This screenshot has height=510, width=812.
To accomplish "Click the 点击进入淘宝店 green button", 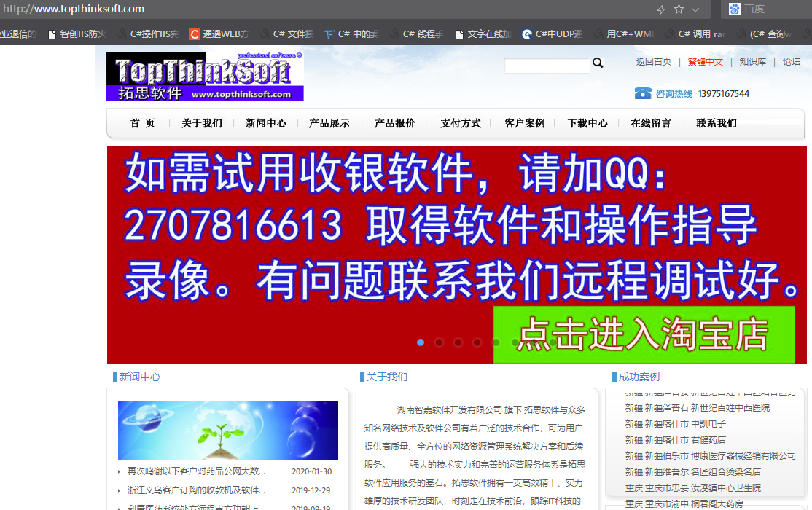I will click(x=644, y=335).
